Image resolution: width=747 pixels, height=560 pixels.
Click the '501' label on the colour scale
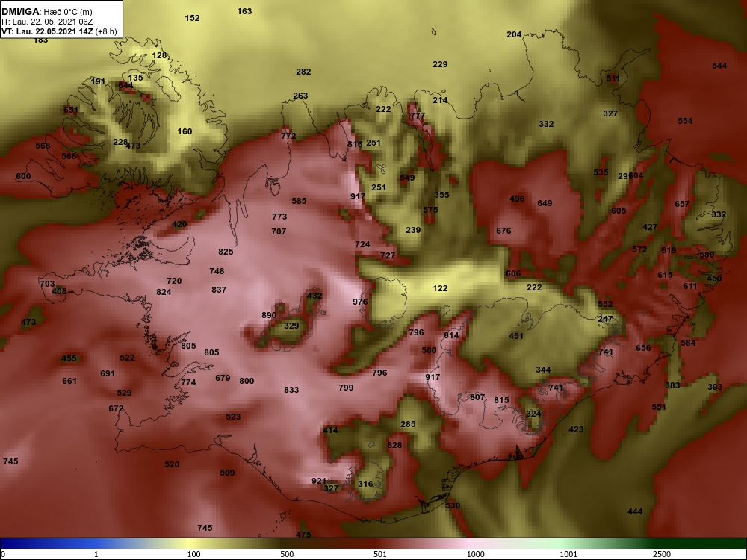[380, 554]
